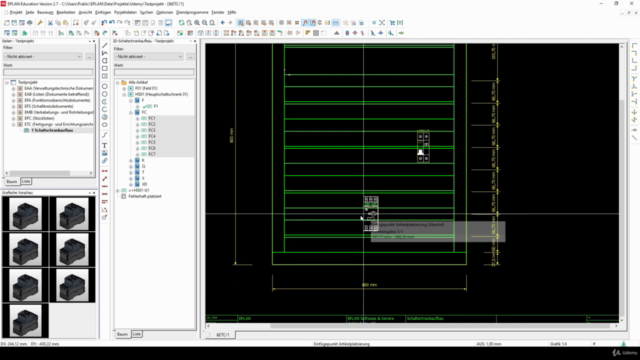Collapse the ETC node in the page tree
Image resolution: width=640 pixels, height=360 pixels.
pyautogui.click(x=13, y=124)
